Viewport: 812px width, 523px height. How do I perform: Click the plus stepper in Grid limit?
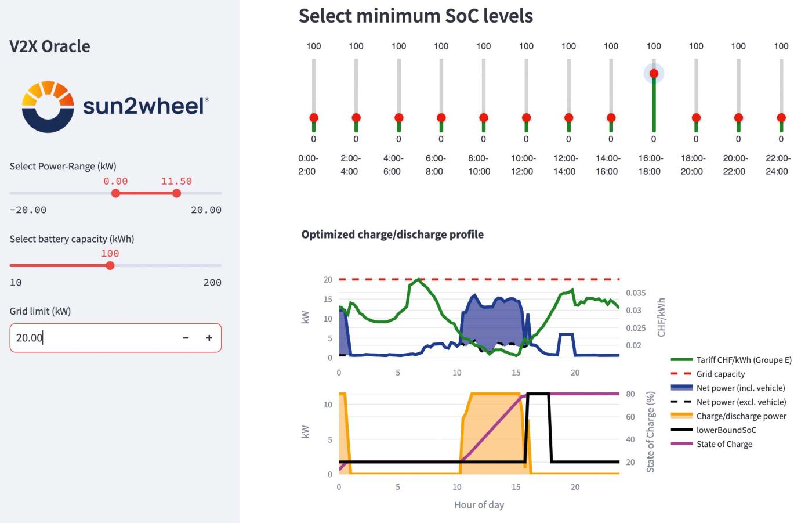point(209,338)
